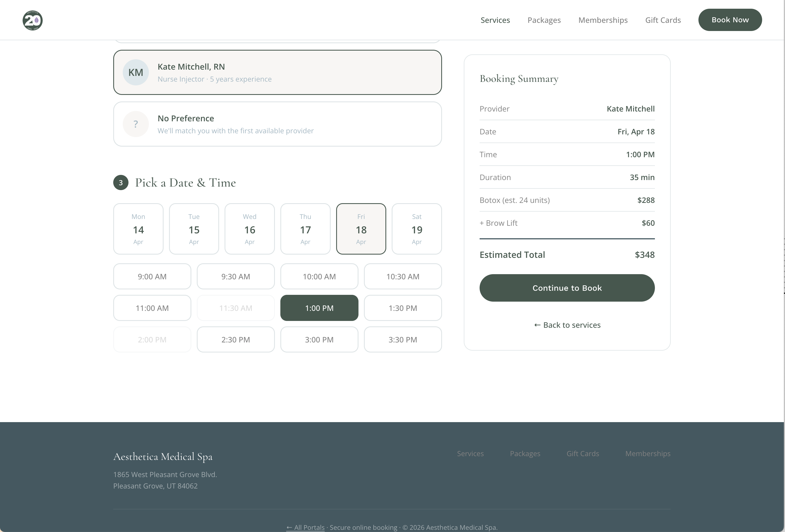Viewport: 785px width, 532px height.
Task: Click the question mark avatar icon
Action: [x=136, y=124]
